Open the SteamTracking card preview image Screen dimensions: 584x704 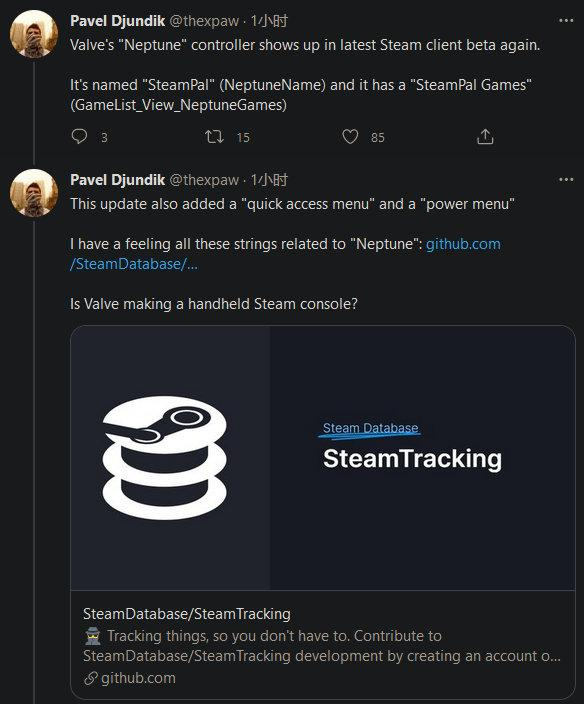coord(323,458)
